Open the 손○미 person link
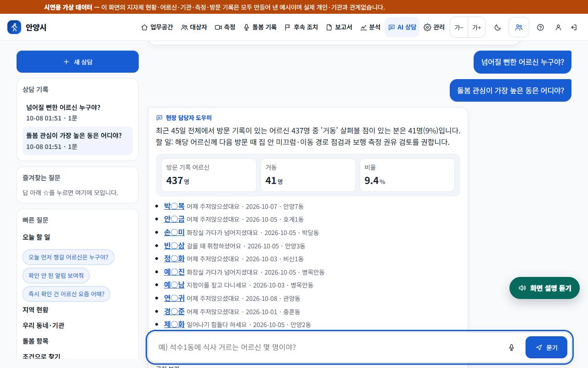This screenshot has width=588, height=368. [174, 232]
